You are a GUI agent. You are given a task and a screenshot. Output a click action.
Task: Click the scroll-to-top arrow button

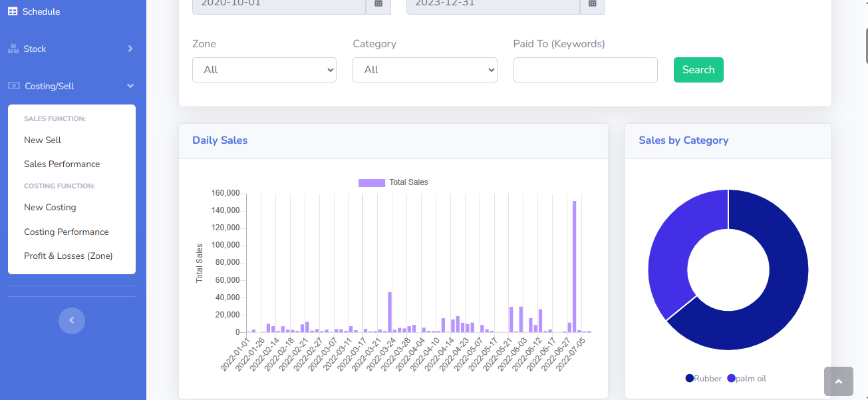click(x=838, y=381)
